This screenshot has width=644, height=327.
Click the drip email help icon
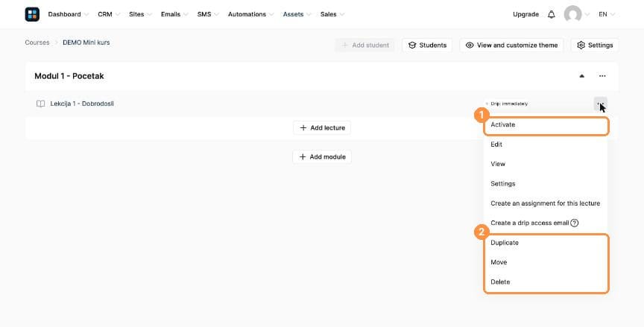click(x=575, y=223)
